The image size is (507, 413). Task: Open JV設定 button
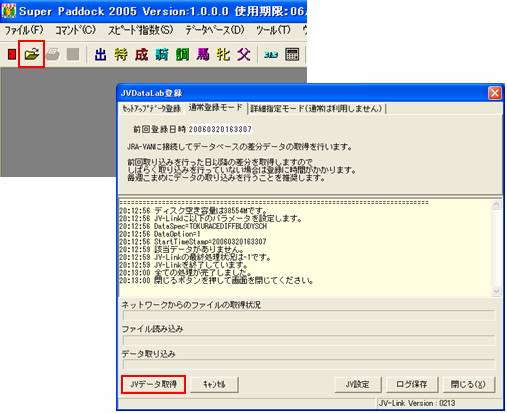[357, 384]
